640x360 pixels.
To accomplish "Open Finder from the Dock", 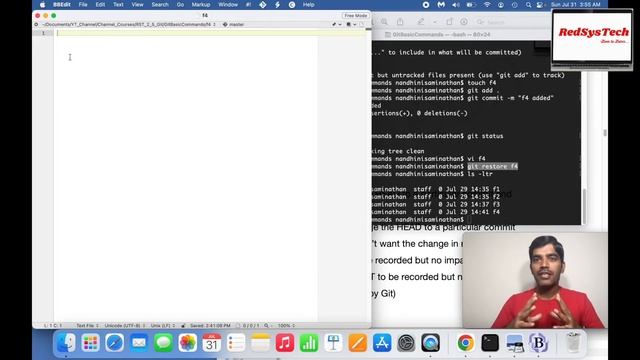I will pos(66,343).
